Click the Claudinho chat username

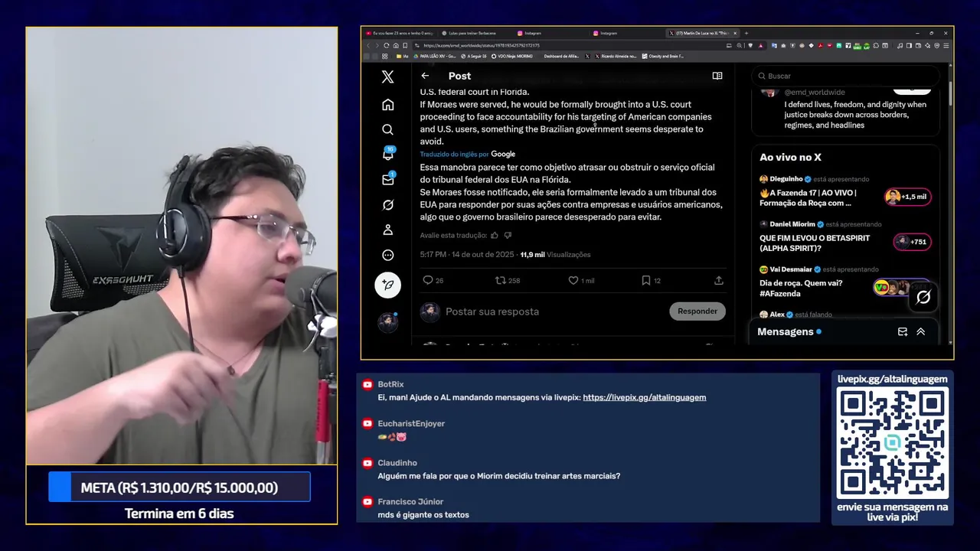point(397,463)
